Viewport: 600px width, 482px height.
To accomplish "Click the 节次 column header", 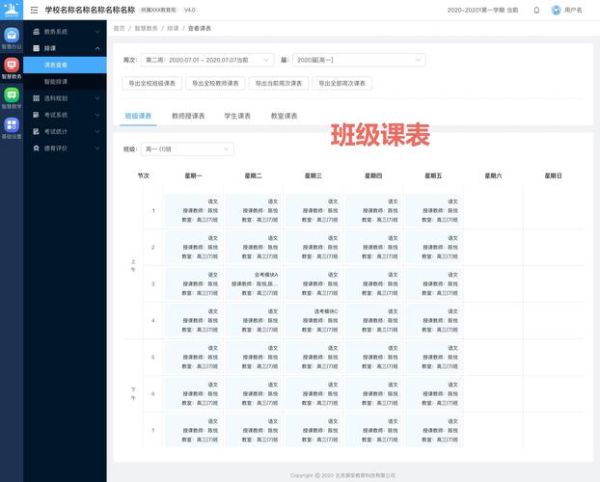I will (x=143, y=176).
